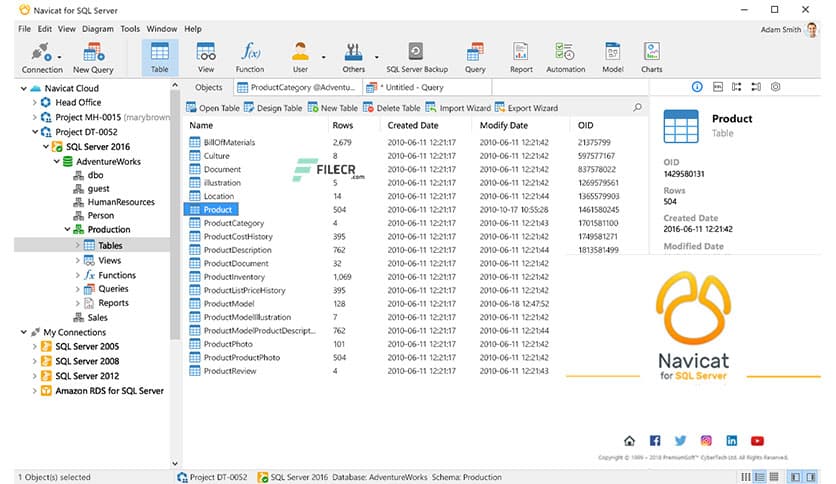Click the search magnifier in object list

(637, 108)
